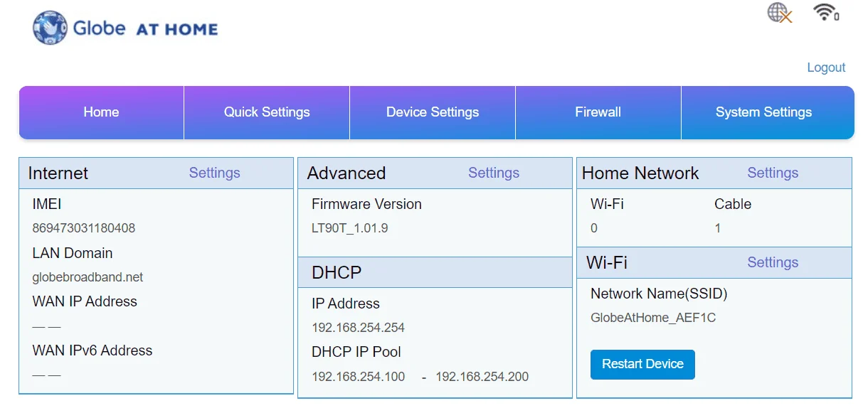This screenshot has width=868, height=413.
Task: Click the Restart Device button
Action: [642, 364]
